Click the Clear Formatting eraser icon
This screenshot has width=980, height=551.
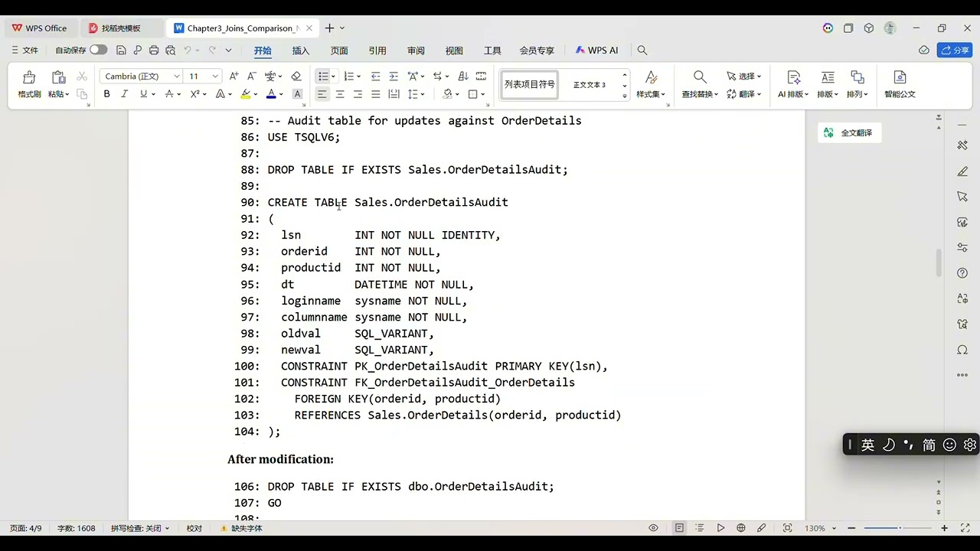(296, 77)
